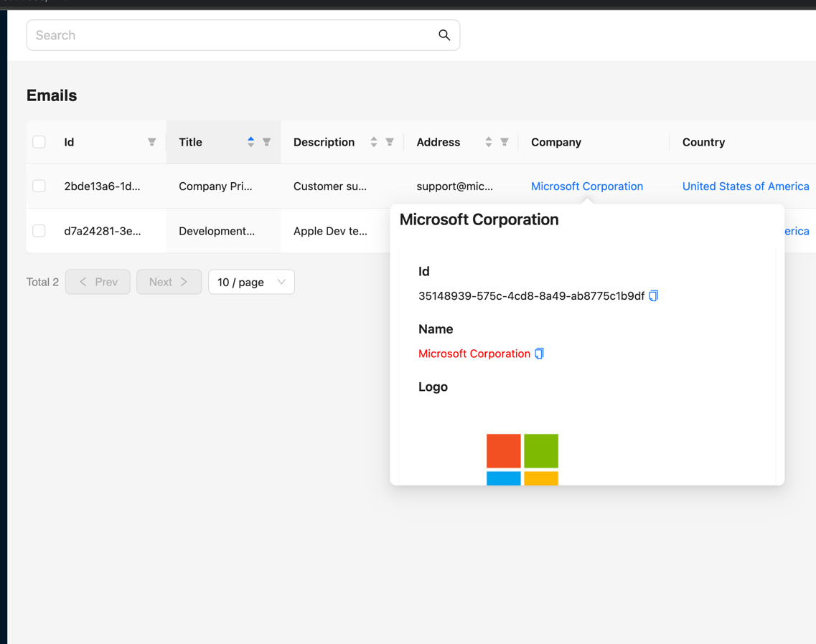Click the Prev pagination button
This screenshot has width=816, height=644.
pyautogui.click(x=98, y=282)
